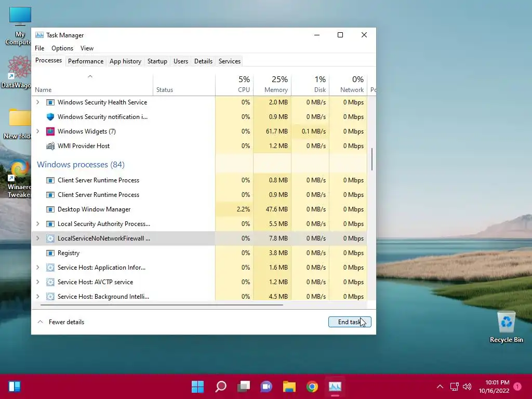532x399 pixels.
Task: Expand Local Security Authority Process row
Action: (37, 224)
